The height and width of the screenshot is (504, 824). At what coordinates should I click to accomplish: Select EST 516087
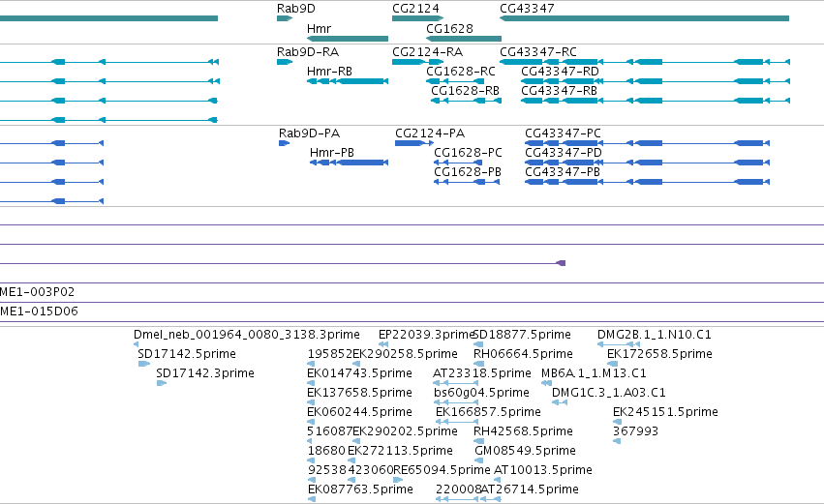[x=329, y=431]
